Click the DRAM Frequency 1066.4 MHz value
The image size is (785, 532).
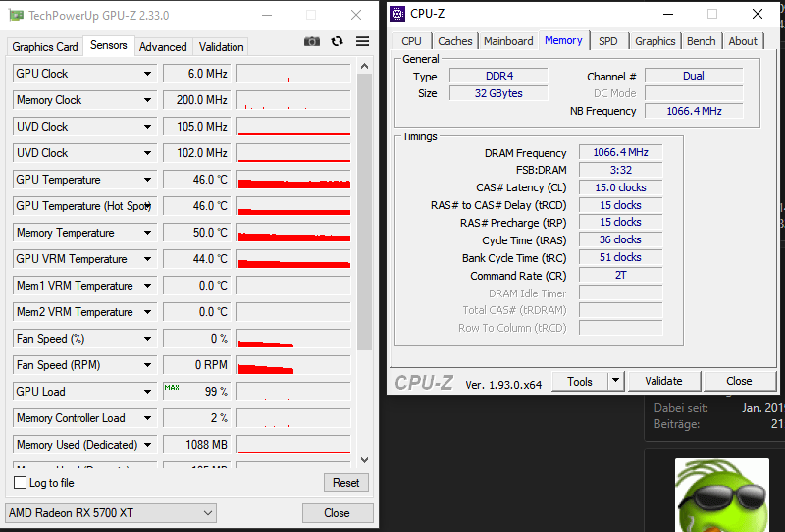[x=621, y=152]
